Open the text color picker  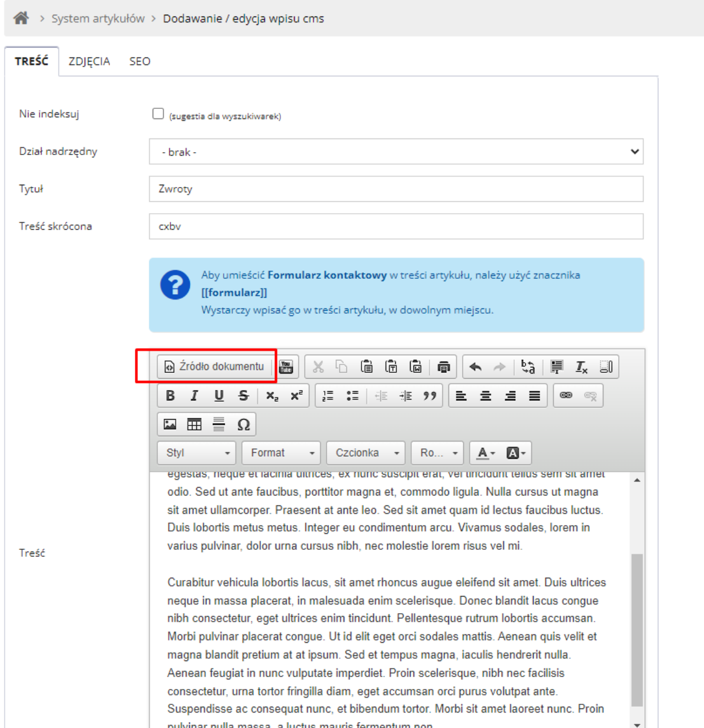486,453
